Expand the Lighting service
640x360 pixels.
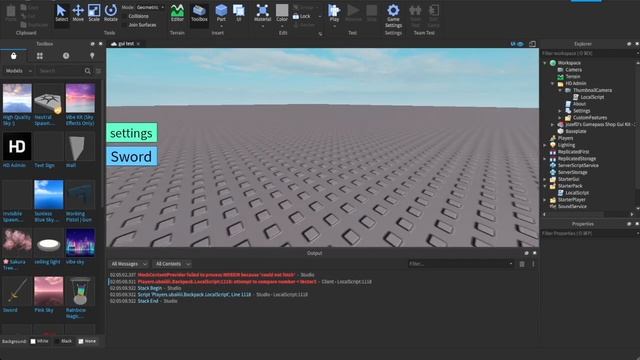(545, 145)
